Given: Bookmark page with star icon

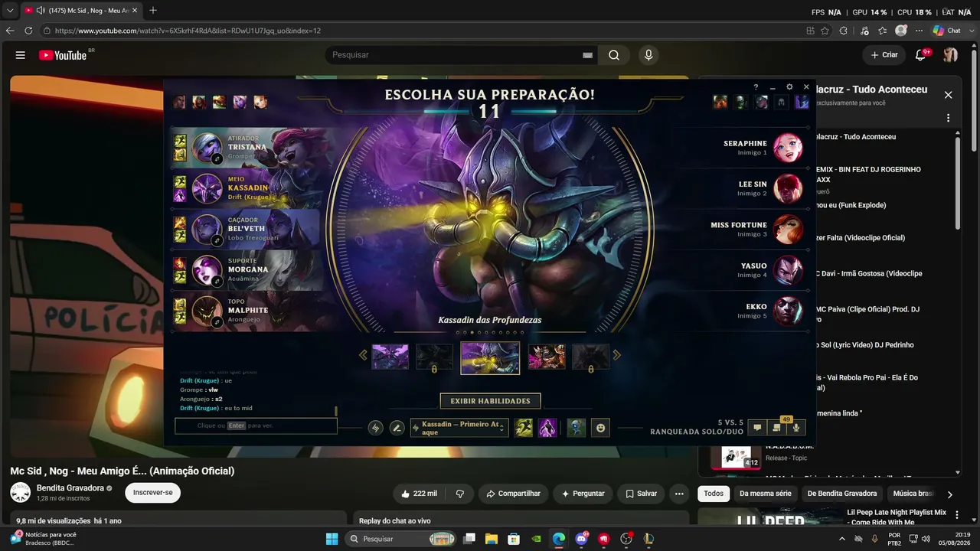Looking at the screenshot, I should [825, 31].
